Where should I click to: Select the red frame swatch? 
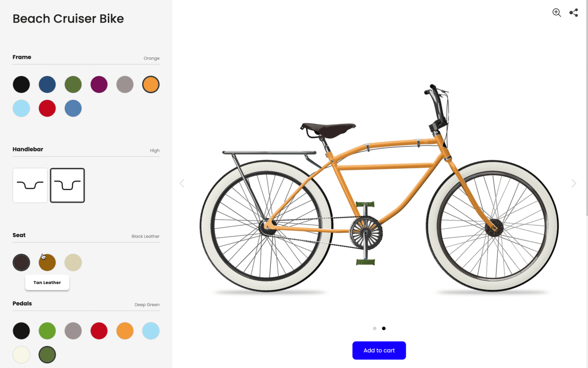[x=47, y=108]
